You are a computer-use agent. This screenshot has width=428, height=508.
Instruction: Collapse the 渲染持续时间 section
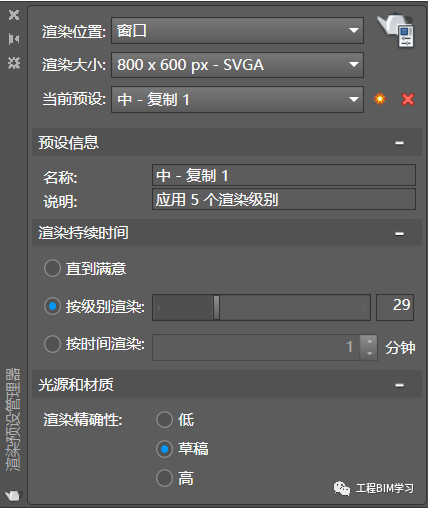coord(399,234)
